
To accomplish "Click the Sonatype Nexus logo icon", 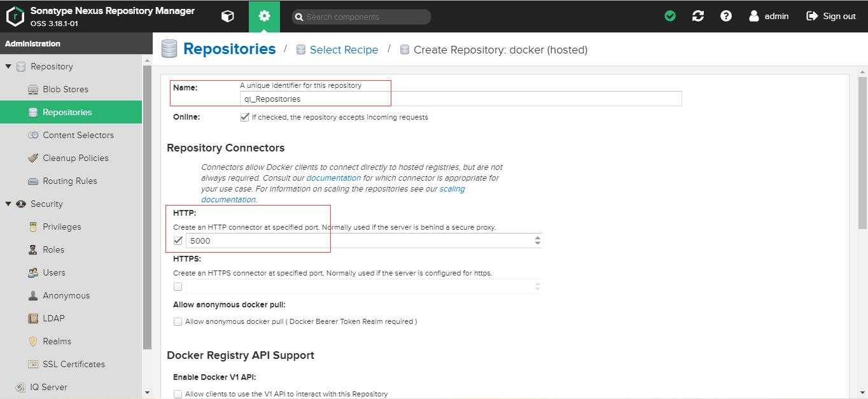I will click(15, 17).
